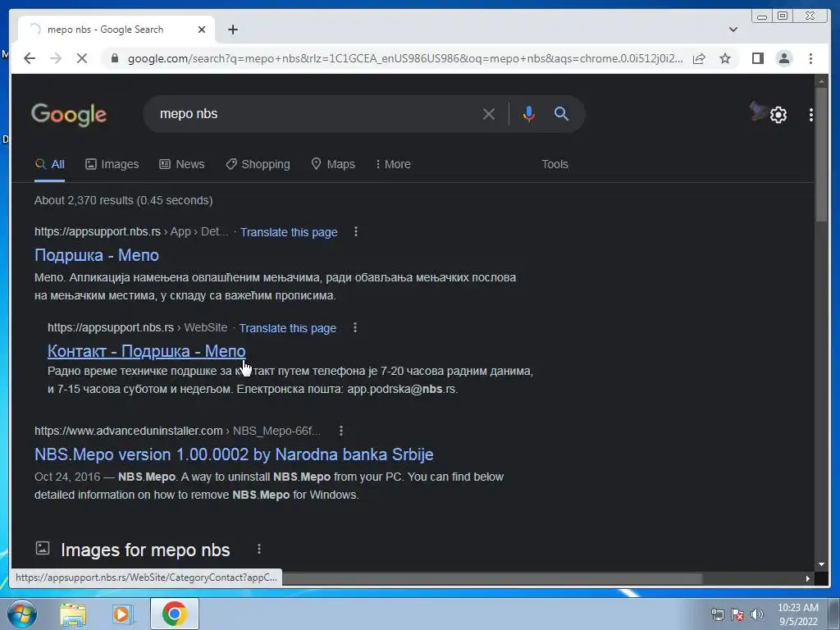Open Контакт - Подршка - Мепо link
The width and height of the screenshot is (840, 630).
pyautogui.click(x=146, y=351)
